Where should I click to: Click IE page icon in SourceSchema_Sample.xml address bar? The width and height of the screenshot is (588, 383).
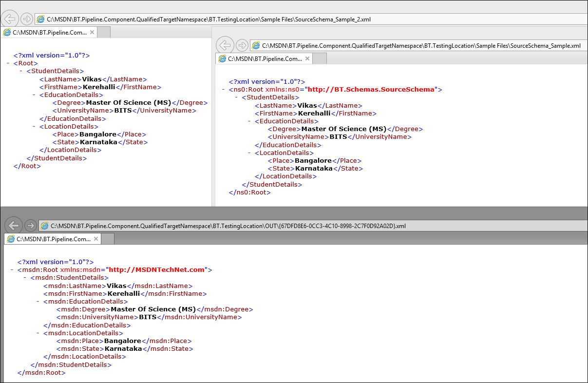tap(256, 46)
